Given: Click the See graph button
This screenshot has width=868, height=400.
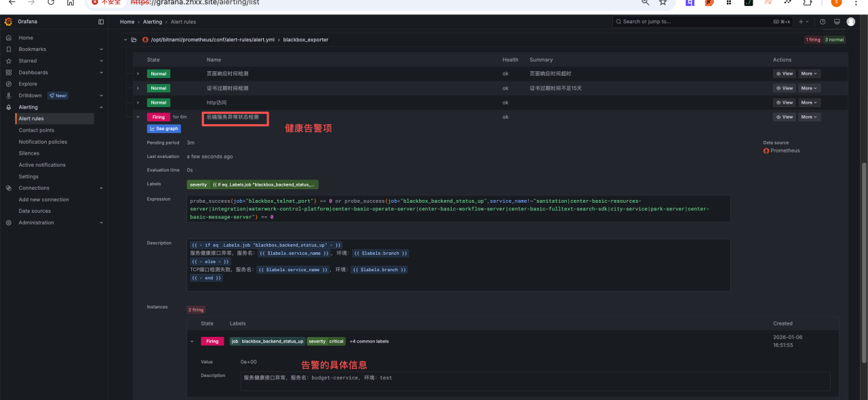Looking at the screenshot, I should 163,129.
